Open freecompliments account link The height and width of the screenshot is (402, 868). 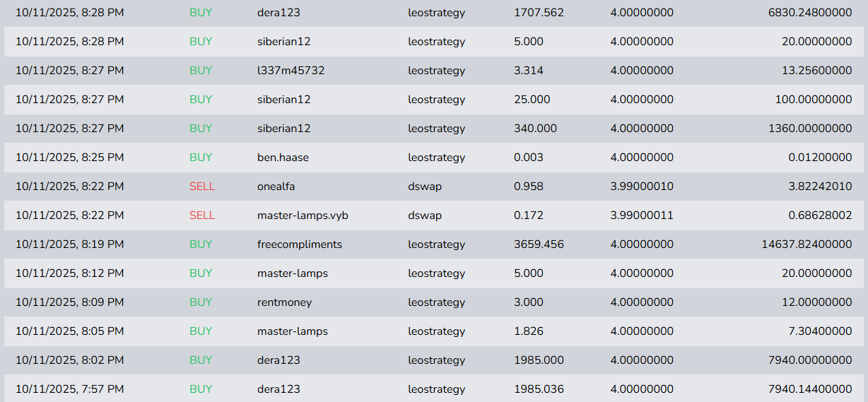tap(299, 244)
